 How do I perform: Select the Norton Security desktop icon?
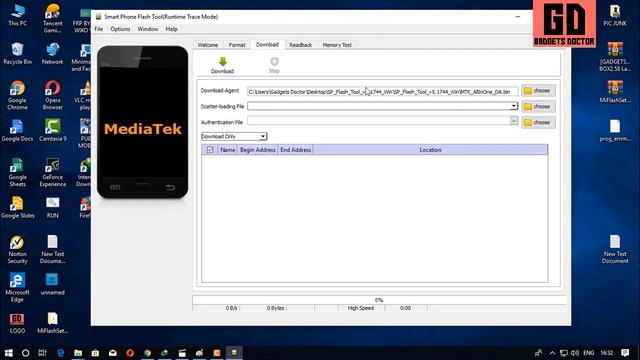click(x=18, y=249)
